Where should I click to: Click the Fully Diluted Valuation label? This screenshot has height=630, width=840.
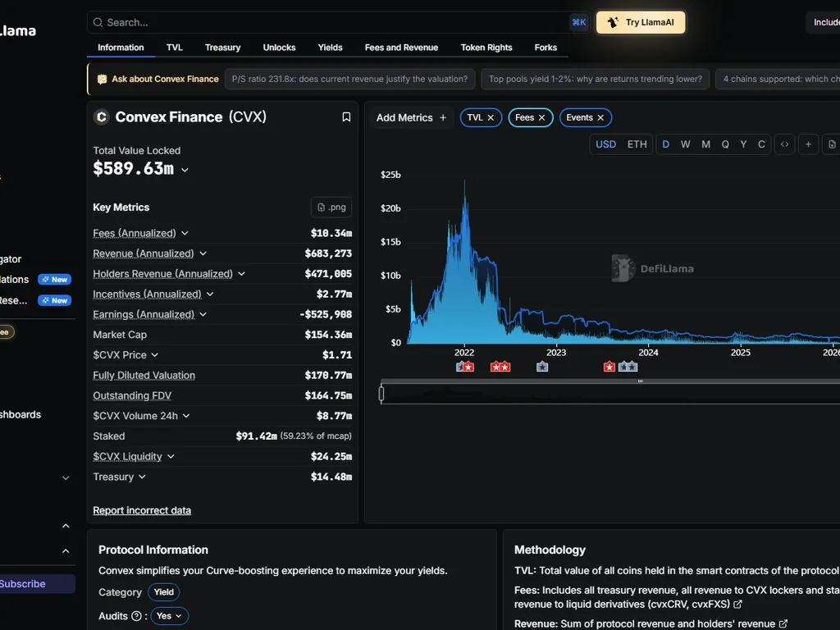pos(144,376)
